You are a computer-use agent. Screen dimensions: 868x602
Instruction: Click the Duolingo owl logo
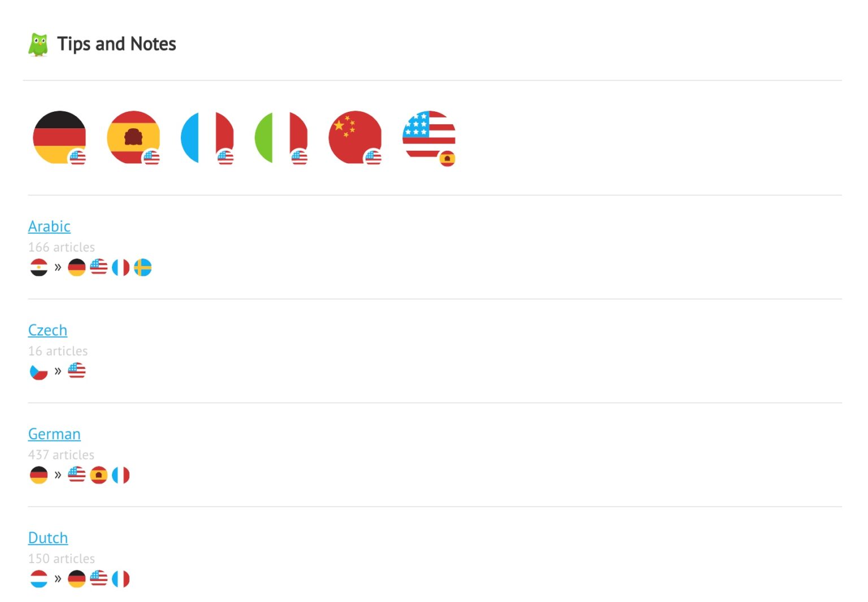tap(38, 43)
